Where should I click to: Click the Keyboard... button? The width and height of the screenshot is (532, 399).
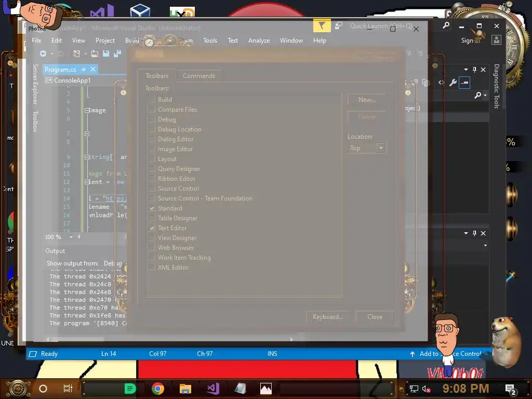pos(328,317)
